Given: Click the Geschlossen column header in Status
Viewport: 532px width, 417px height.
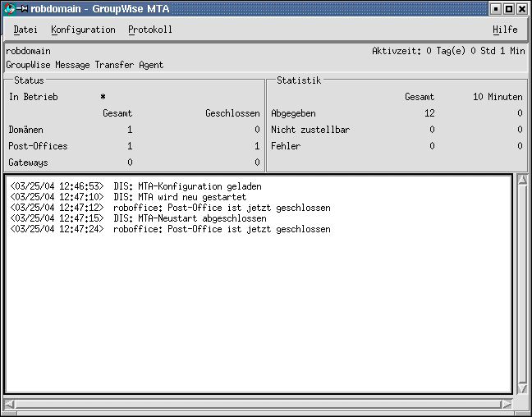Looking at the screenshot, I should pyautogui.click(x=233, y=113).
